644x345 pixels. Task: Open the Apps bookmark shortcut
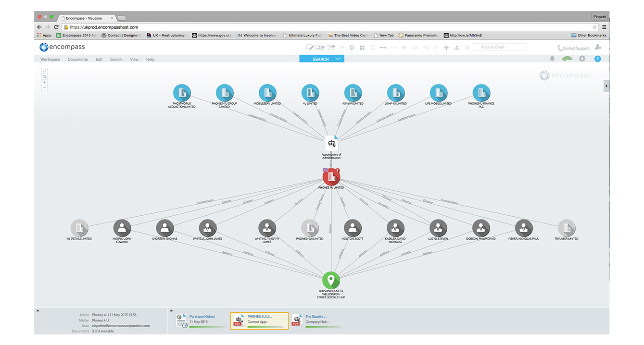(44, 35)
